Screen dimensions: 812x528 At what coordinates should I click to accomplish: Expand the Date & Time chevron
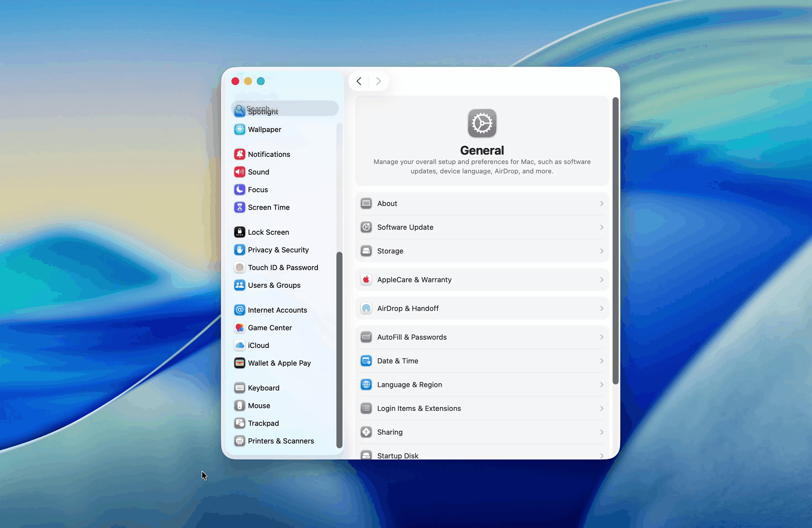coord(602,361)
